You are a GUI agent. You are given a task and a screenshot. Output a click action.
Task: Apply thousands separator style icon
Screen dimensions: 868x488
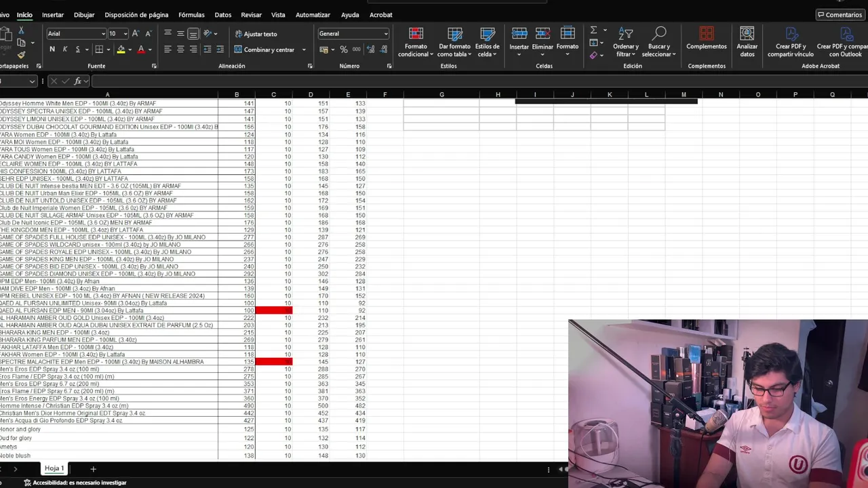coord(357,49)
